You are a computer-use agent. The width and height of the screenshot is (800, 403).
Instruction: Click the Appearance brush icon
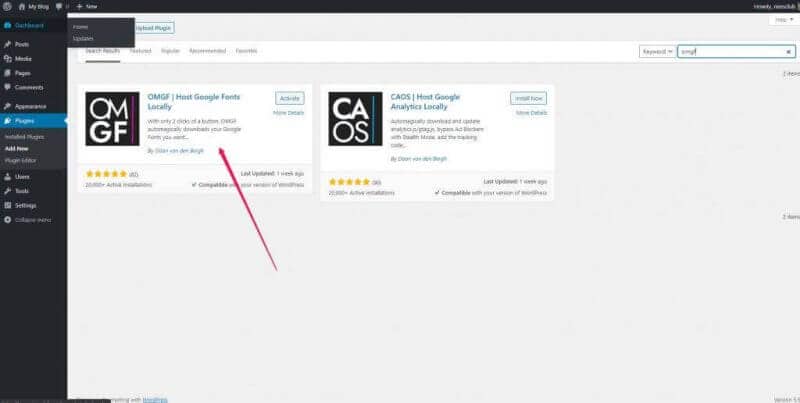click(7, 106)
